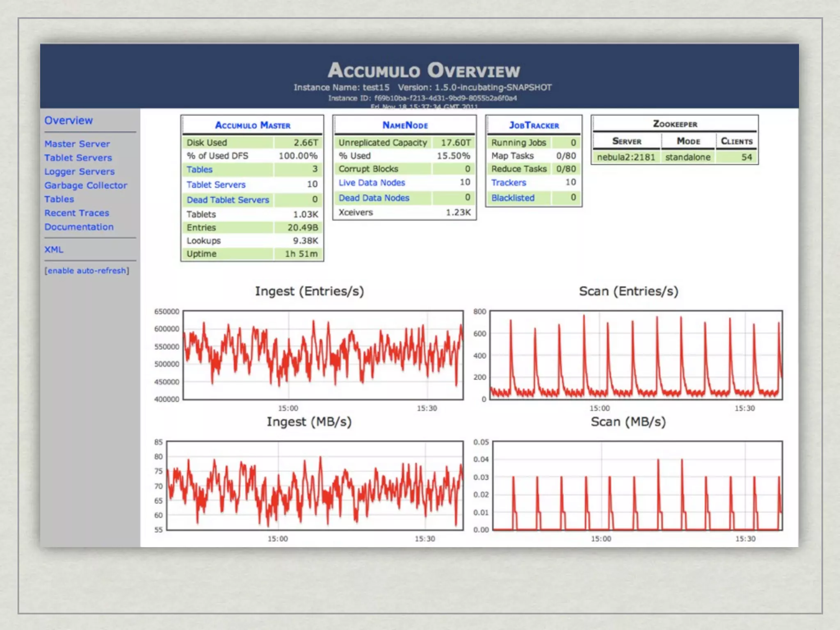This screenshot has width=840, height=630.
Task: View Recent Traces
Action: 77,213
